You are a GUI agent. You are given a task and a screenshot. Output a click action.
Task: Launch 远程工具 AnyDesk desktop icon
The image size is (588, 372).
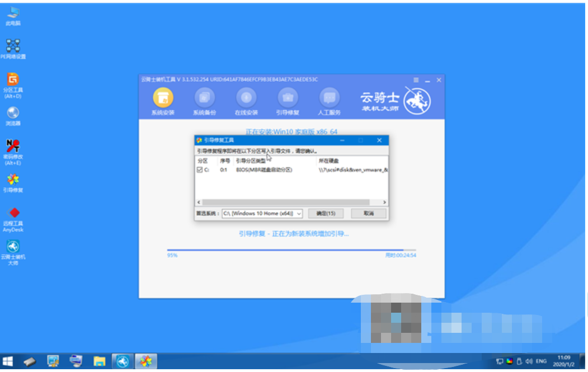pyautogui.click(x=13, y=219)
